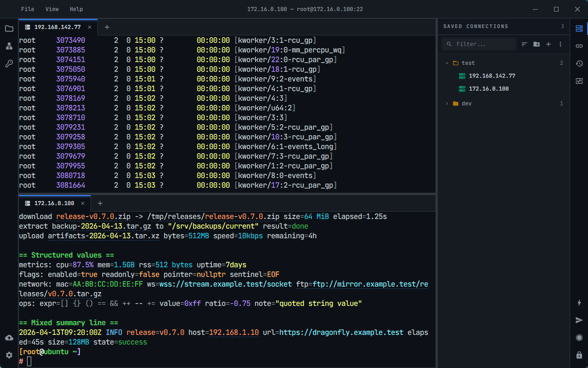Click the sort connections icon
This screenshot has height=368, width=588.
tap(525, 44)
